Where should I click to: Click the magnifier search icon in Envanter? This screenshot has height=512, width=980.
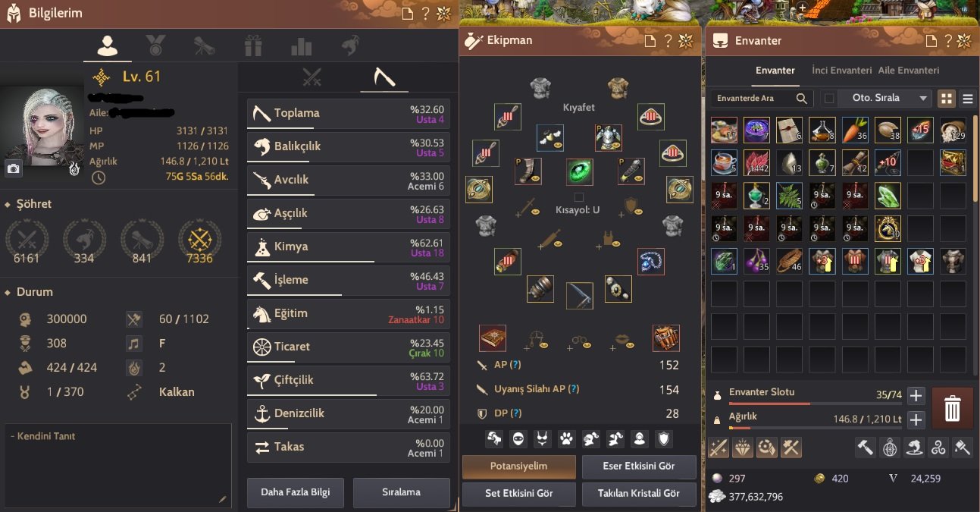[801, 99]
